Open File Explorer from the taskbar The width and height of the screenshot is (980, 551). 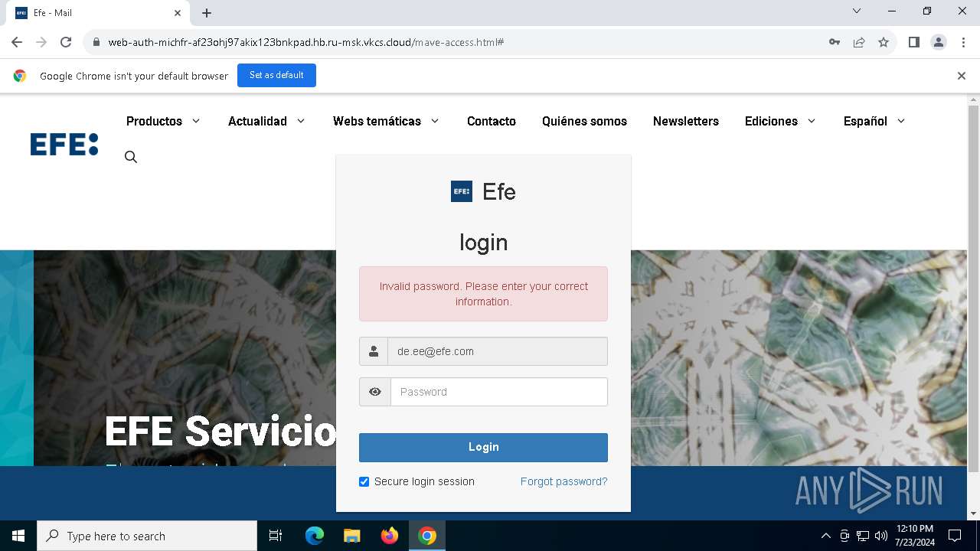[352, 536]
